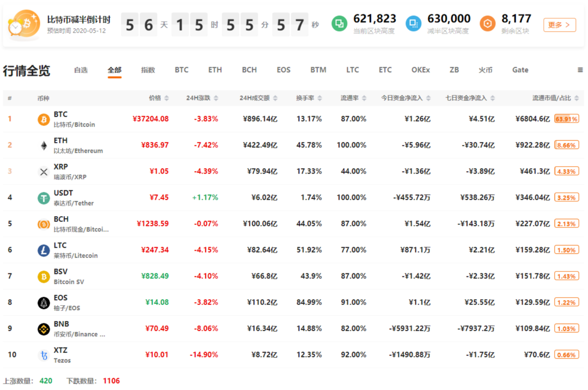Select the 全部 tab
The width and height of the screenshot is (588, 390).
114,70
